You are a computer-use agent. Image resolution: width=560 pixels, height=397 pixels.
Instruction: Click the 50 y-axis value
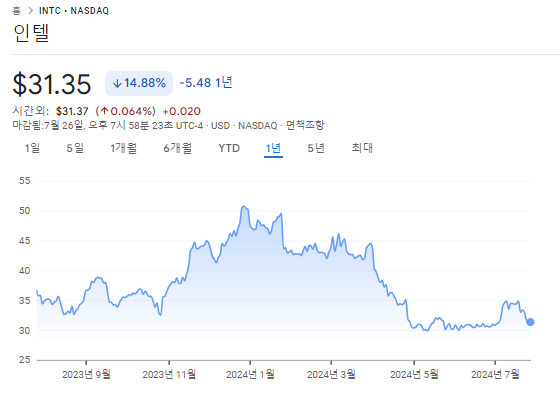coord(25,211)
